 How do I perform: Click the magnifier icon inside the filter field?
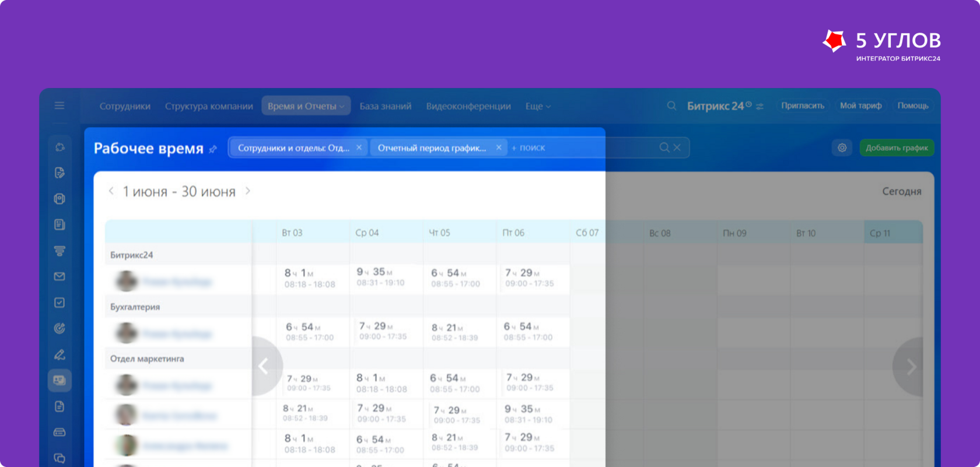tap(664, 148)
